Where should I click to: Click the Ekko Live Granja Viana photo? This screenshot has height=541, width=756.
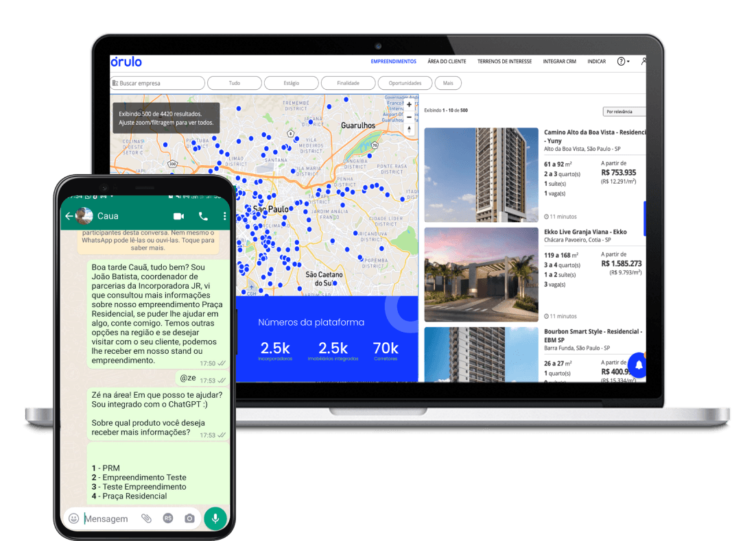click(481, 274)
